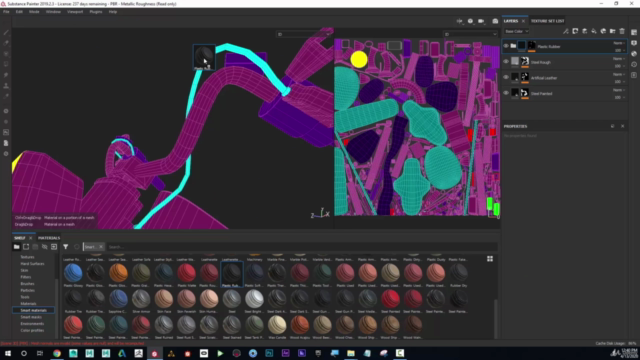The height and width of the screenshot is (360, 640).
Task: Open blend mode dropdown for Artificial Leather
Action: [x=619, y=74]
